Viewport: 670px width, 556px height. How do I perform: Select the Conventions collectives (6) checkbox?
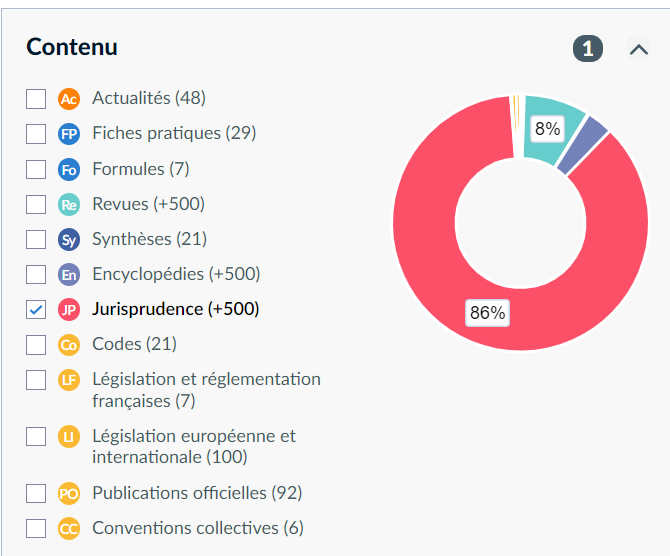[x=36, y=529]
